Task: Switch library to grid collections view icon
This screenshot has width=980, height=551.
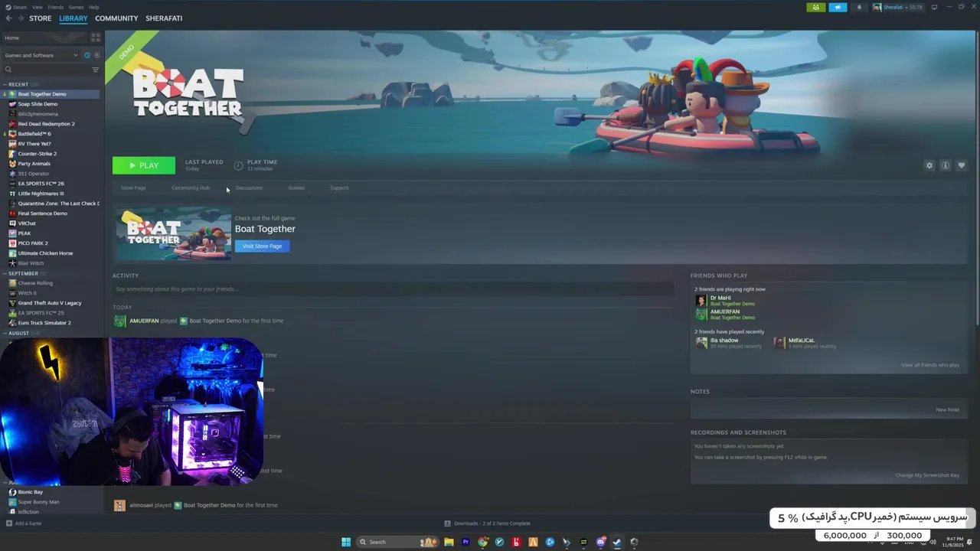Action: pyautogui.click(x=96, y=37)
